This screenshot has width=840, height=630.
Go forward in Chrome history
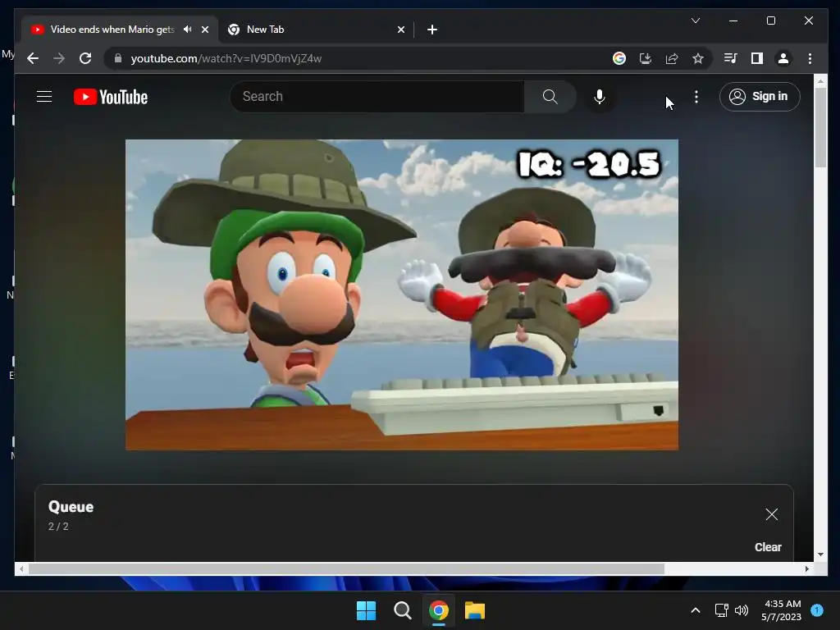[59, 58]
